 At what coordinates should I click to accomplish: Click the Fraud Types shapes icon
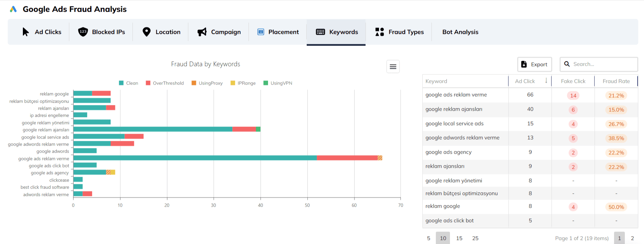[x=379, y=32]
